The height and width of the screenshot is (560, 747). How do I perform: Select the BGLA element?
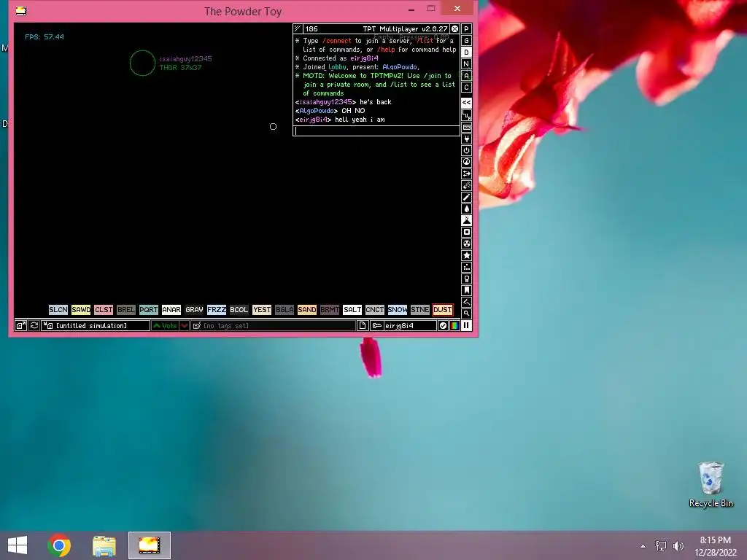(285, 309)
